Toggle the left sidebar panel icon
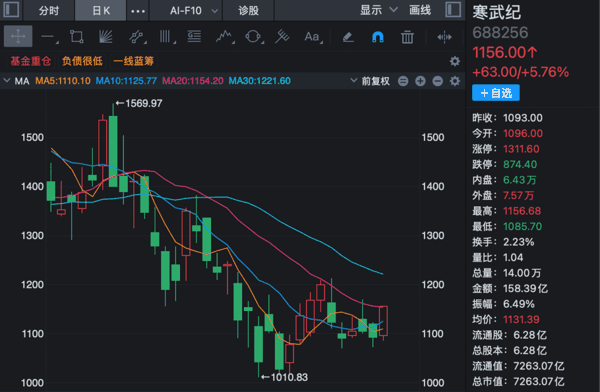 [x=11, y=10]
